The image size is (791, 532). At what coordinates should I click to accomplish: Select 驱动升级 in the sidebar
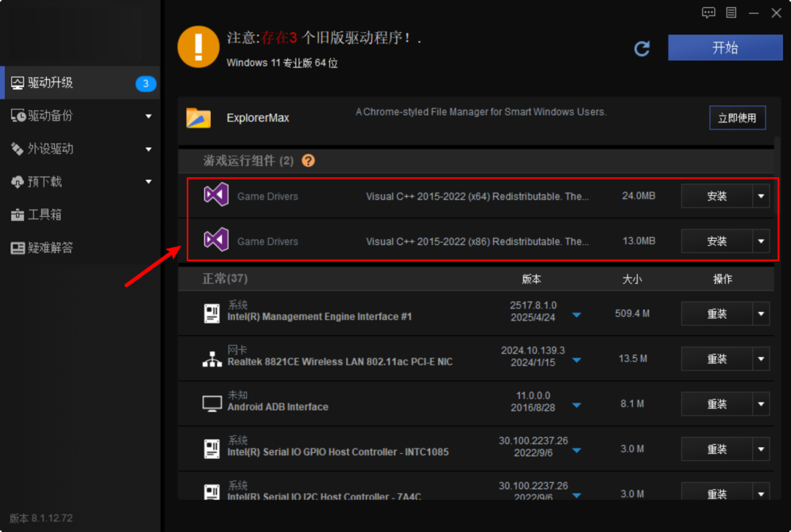coord(81,83)
